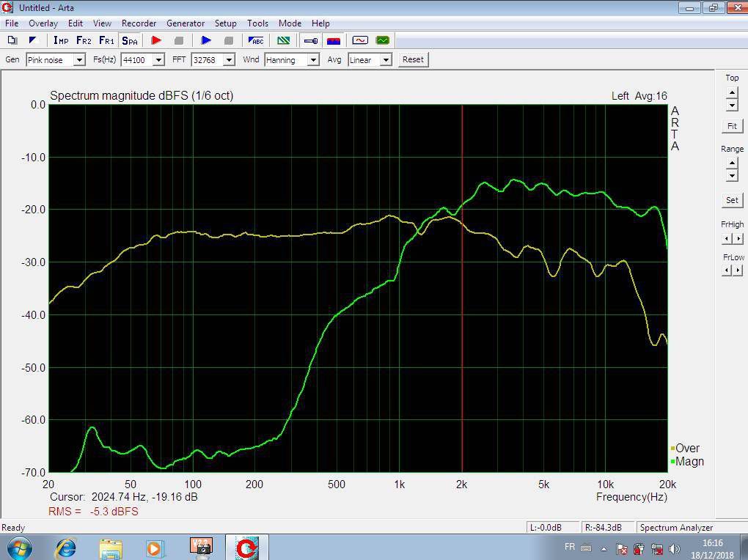Click the red cursor line at 2k
The image size is (748, 560).
(462, 289)
